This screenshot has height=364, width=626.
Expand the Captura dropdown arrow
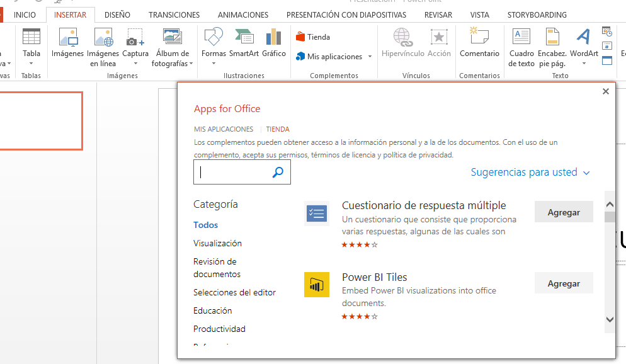(x=135, y=64)
